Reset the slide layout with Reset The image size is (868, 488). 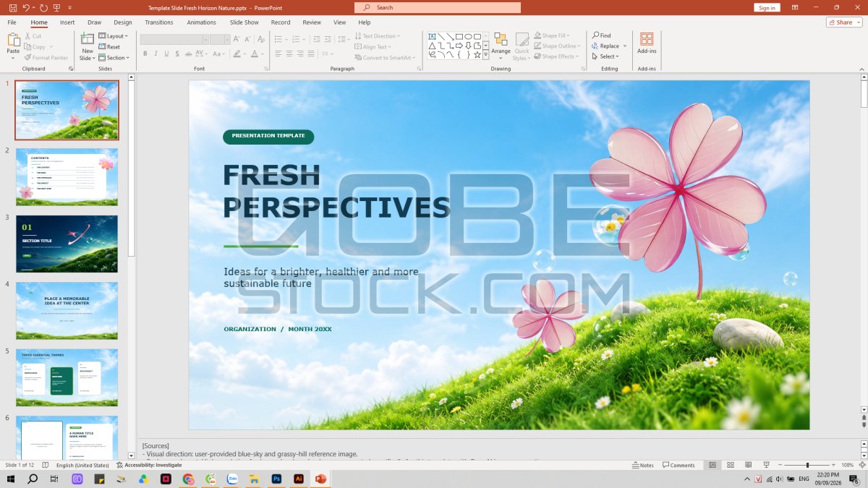[109, 47]
